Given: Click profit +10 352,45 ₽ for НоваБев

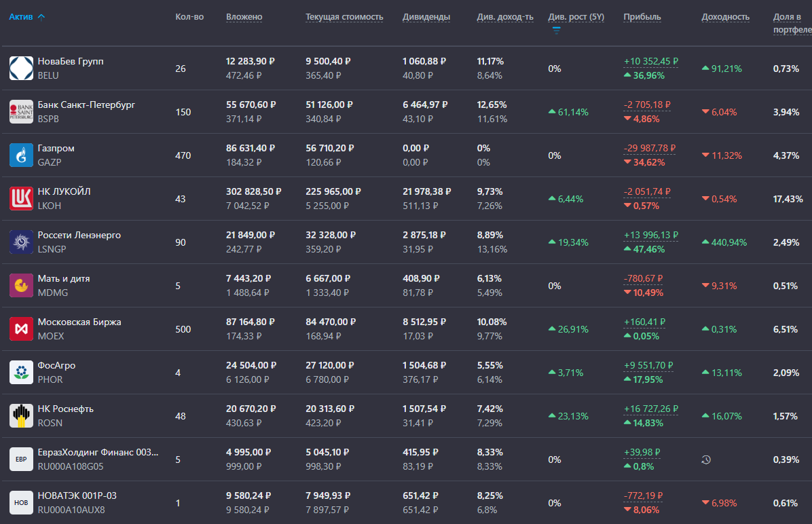Looking at the screenshot, I should [651, 62].
